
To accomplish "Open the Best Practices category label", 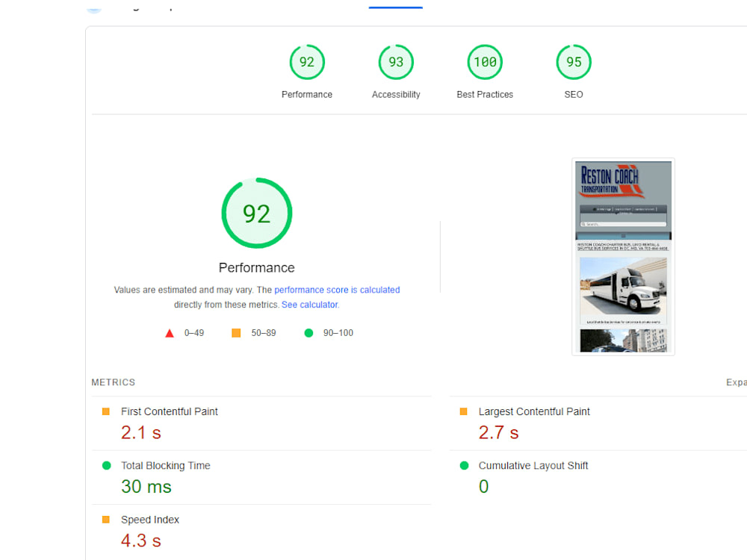I will (x=485, y=94).
